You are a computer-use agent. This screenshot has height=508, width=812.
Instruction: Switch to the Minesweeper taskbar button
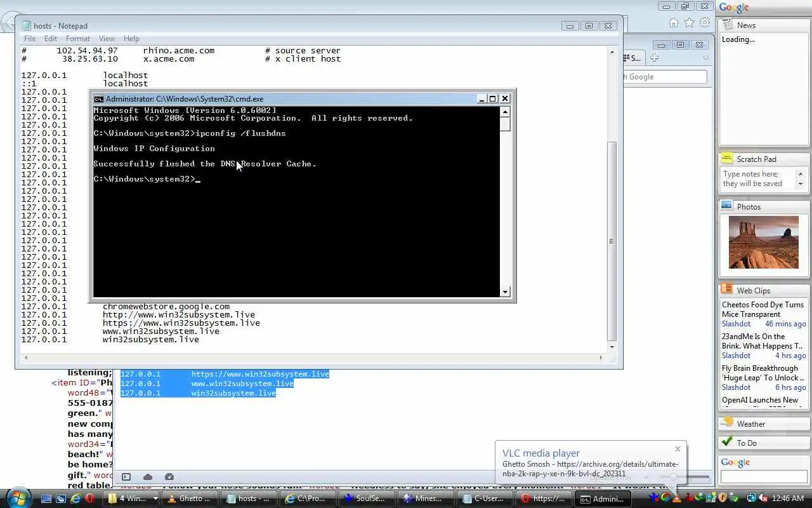[426, 498]
